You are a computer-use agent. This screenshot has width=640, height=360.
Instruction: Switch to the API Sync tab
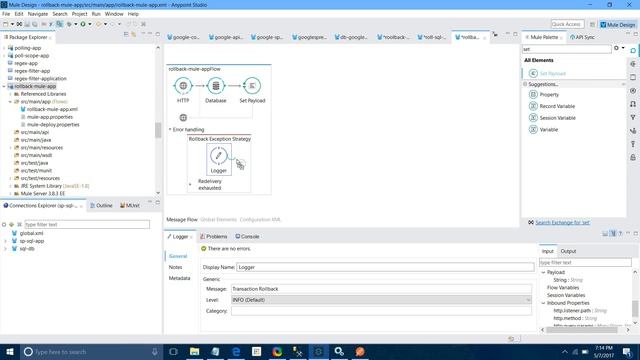coord(582,37)
